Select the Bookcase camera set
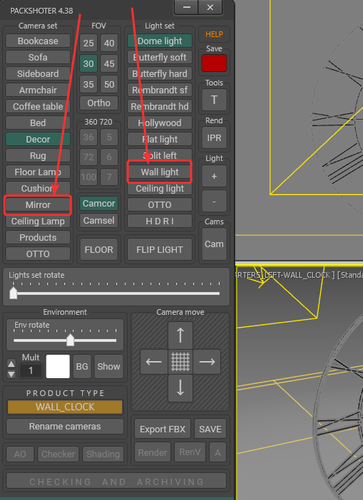The image size is (363, 500). coord(38,41)
